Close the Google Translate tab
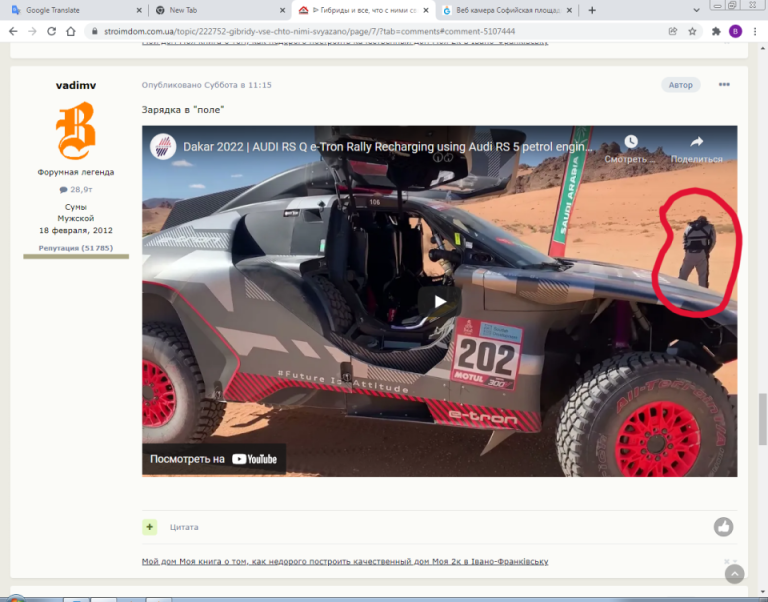768x602 pixels. coord(139,10)
